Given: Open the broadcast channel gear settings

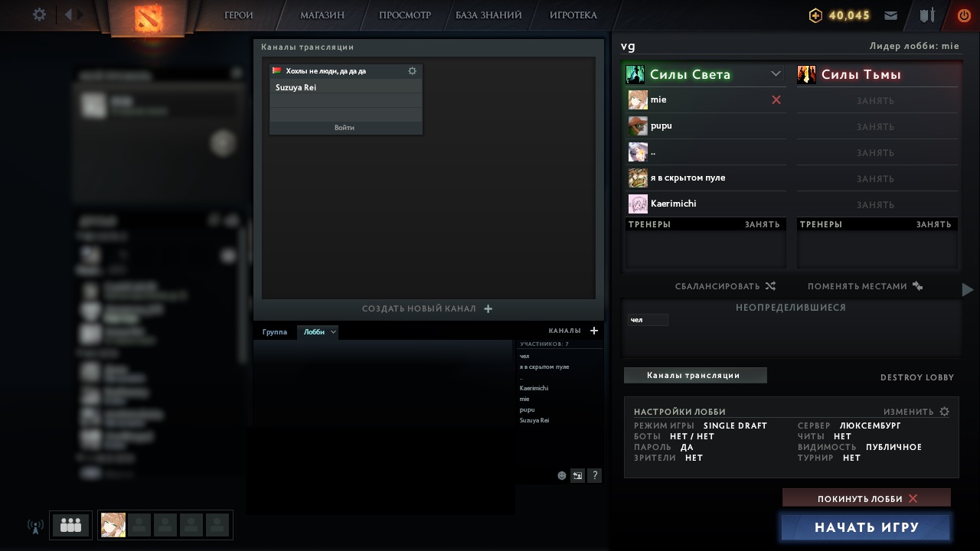Looking at the screenshot, I should tap(413, 71).
